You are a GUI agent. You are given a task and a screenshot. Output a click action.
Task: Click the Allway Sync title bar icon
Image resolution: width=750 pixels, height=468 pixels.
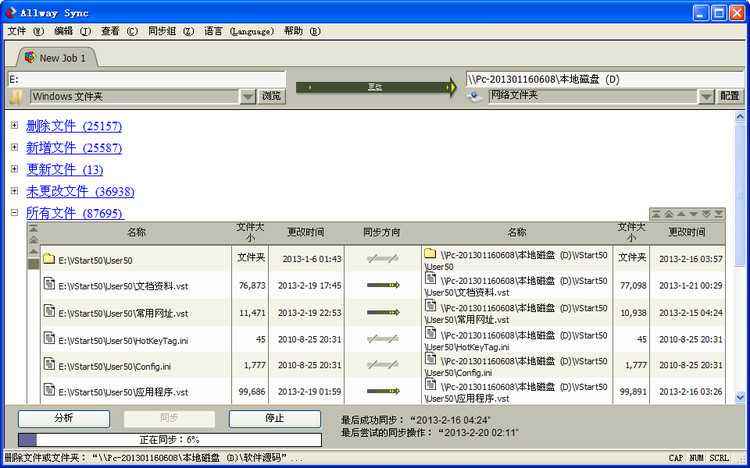[x=10, y=12]
